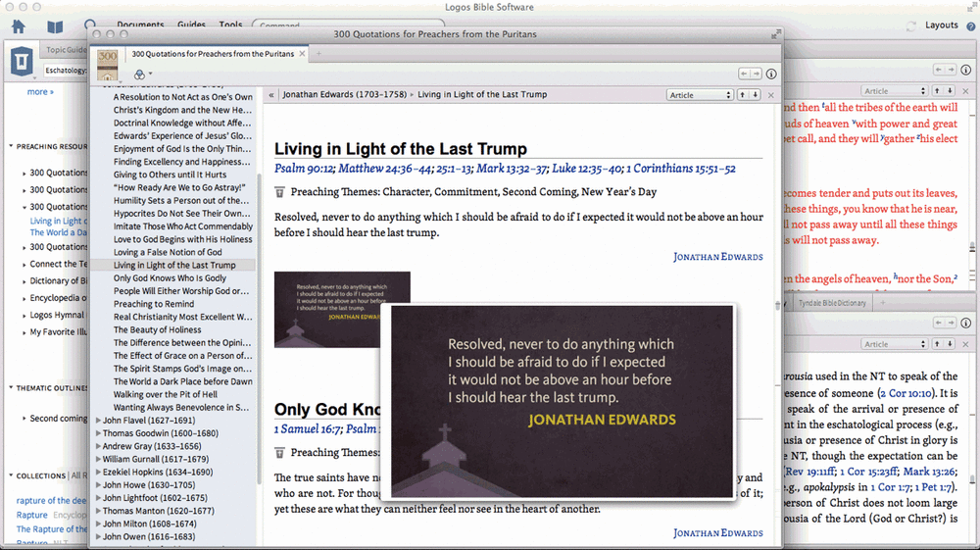Show resource info in Bible panel behind

965,70
